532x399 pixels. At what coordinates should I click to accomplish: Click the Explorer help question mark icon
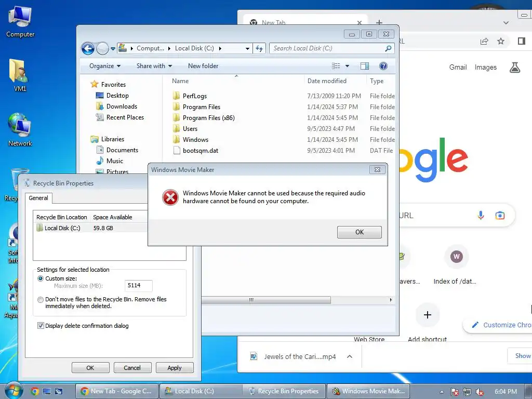point(383,66)
